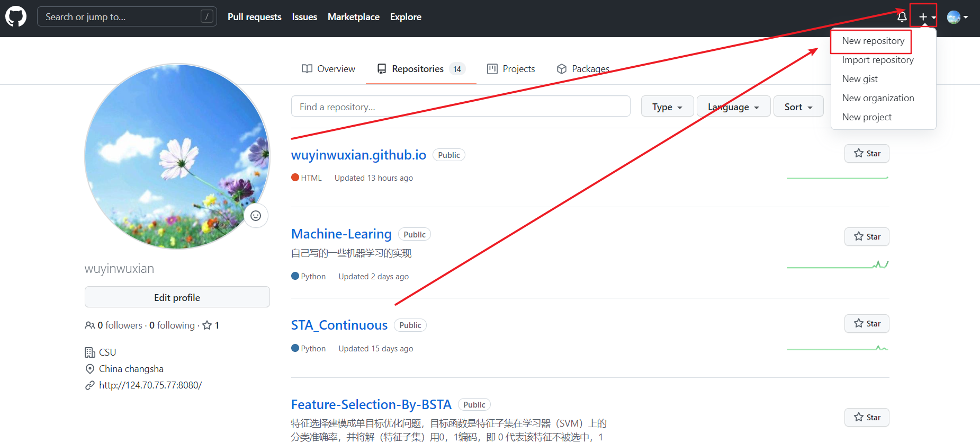Image resolution: width=980 pixels, height=442 pixels.
Task: Click the Machine-Learing activity sparkline
Action: (838, 264)
